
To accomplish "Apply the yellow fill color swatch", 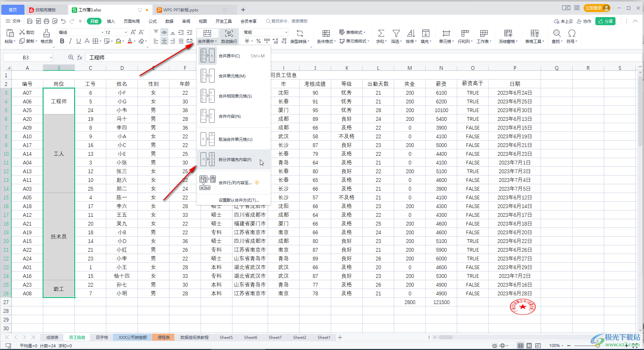I will [118, 41].
